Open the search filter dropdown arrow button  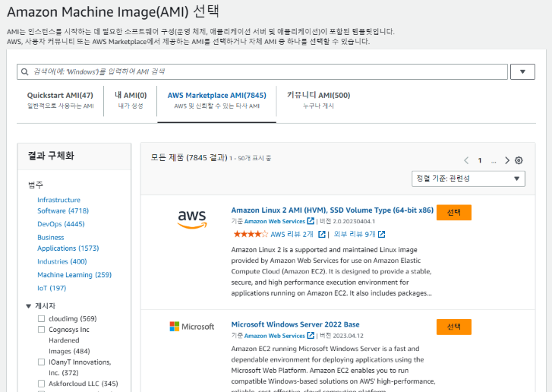[x=522, y=72]
